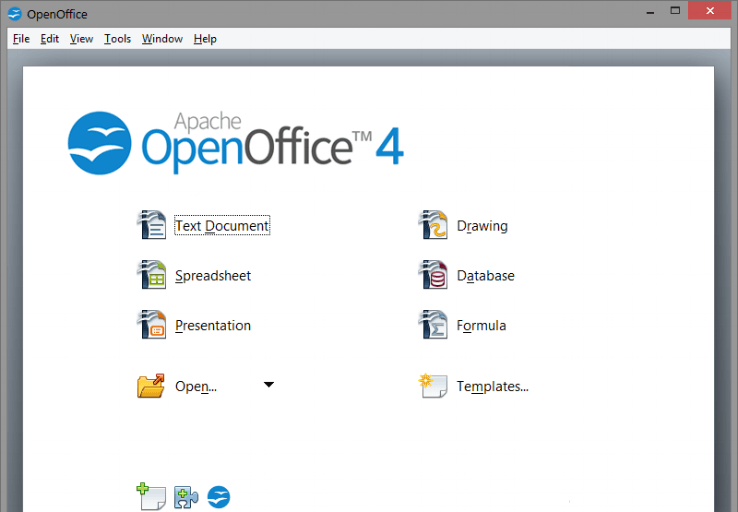The image size is (738, 512).
Task: Click the Spreadsheet Calc icon
Action: pos(152,274)
